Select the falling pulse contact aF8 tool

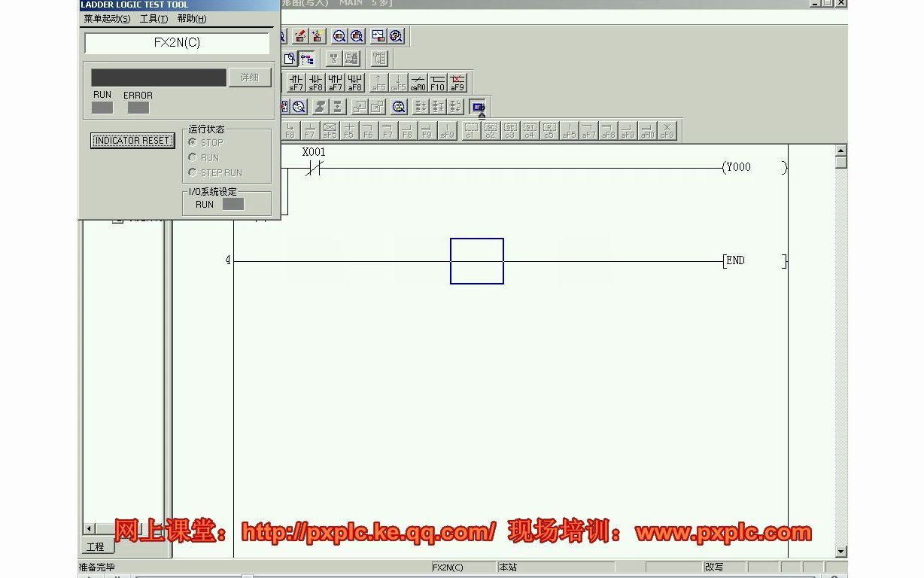tap(355, 81)
